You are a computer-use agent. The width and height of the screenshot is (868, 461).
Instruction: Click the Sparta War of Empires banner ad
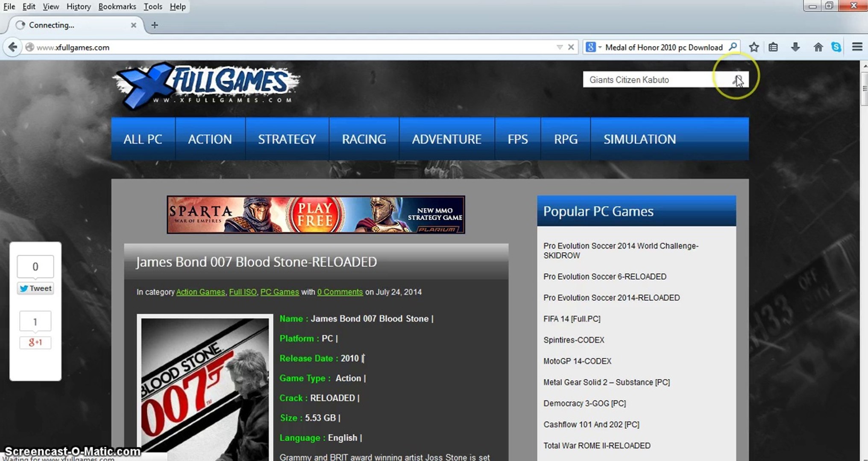coord(316,215)
